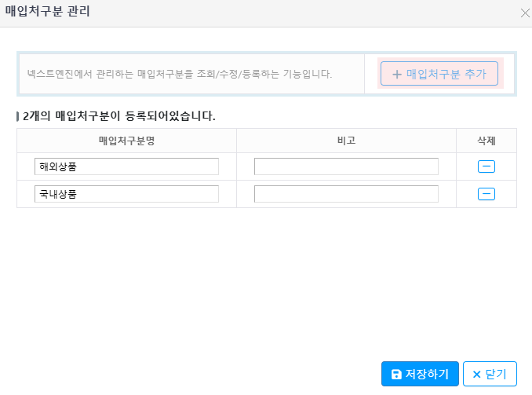Delete the 해외상품 row with the minus icon
The height and width of the screenshot is (395, 532).
coord(486,166)
